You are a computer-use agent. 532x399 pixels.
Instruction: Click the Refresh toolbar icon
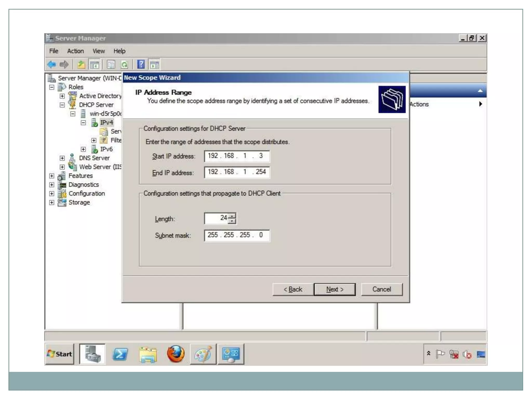click(124, 64)
